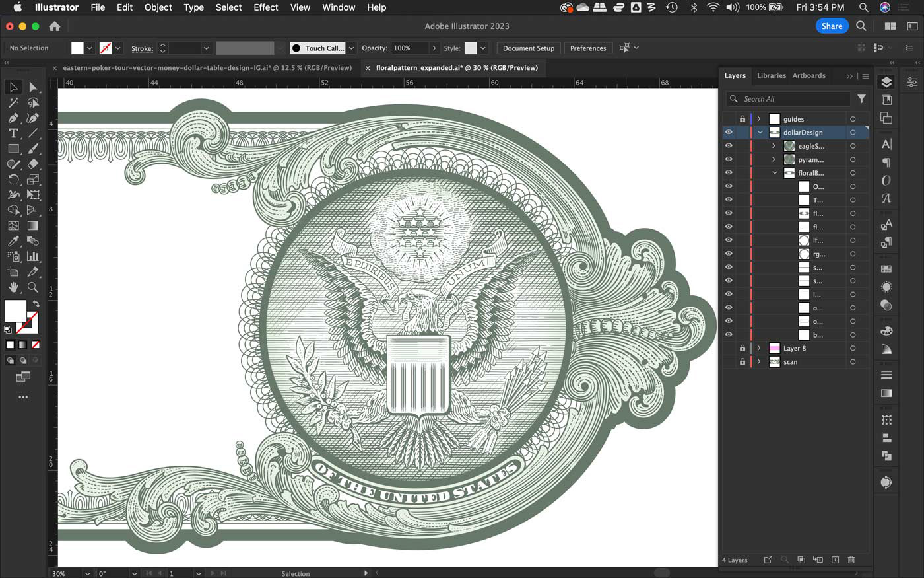This screenshot has width=924, height=578.
Task: Unlock the scan layer
Action: (x=742, y=362)
